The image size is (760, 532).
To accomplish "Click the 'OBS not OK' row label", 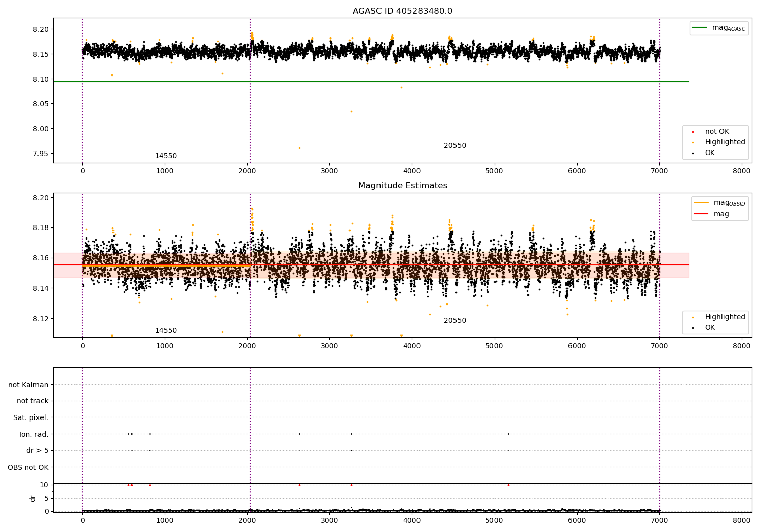I will coord(28,467).
